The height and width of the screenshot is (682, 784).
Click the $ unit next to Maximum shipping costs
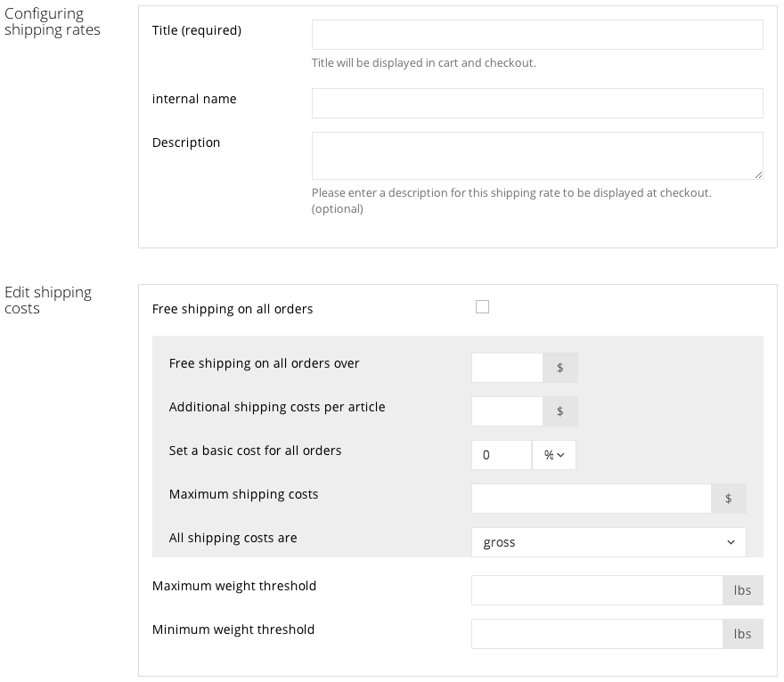[729, 499]
